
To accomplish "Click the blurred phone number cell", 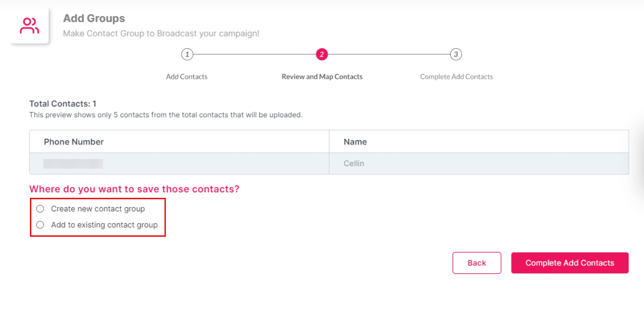I will 73,164.
